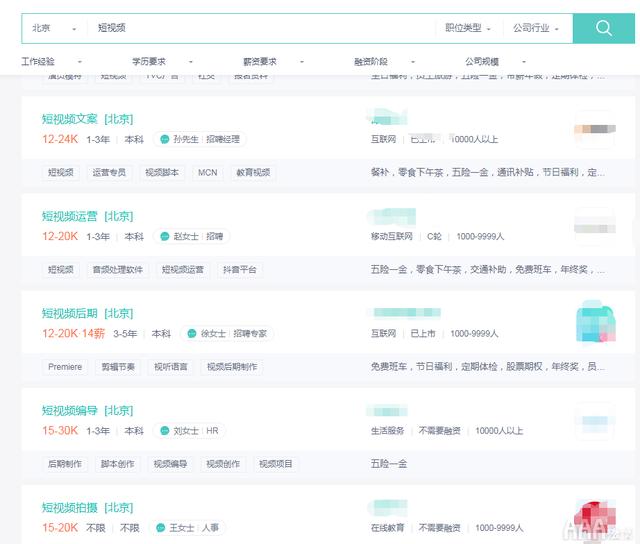This screenshot has width=640, height=544.
Task: Click chat icon beside 徐女士 recruiter
Action: tap(192, 334)
